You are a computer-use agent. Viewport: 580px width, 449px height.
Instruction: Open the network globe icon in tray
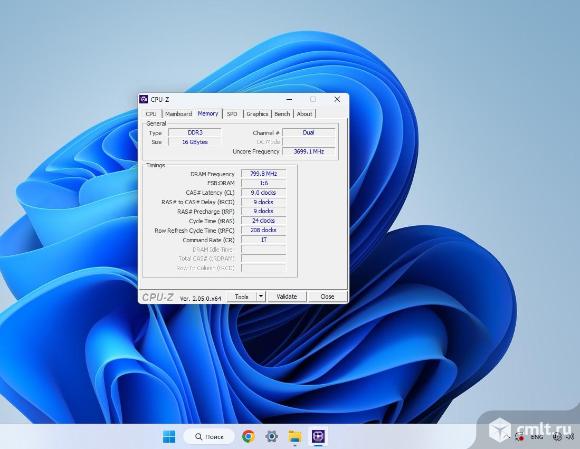(x=557, y=437)
